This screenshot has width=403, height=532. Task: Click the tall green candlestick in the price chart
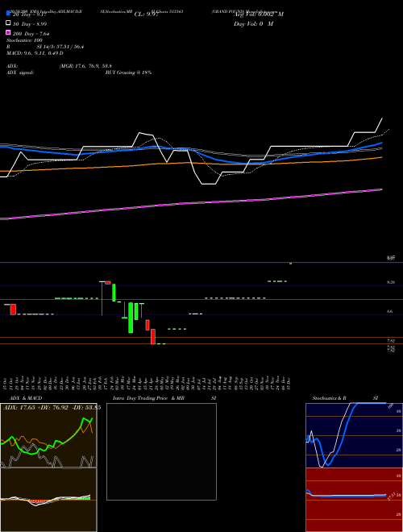(131, 318)
